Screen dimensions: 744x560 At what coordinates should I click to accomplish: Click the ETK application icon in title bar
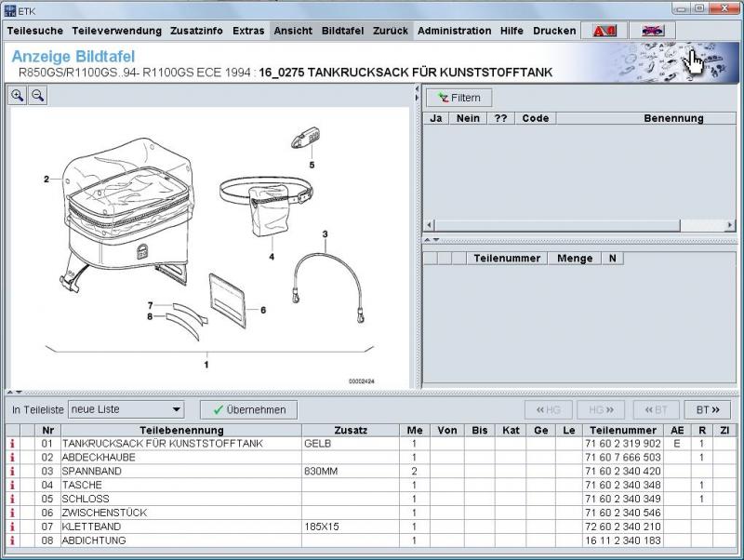[10, 10]
